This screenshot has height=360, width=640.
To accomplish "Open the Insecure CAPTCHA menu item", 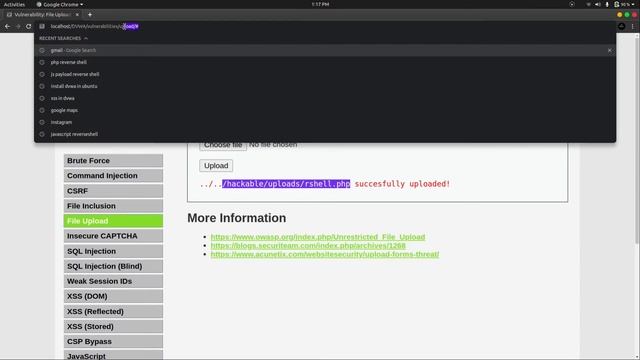I will [x=113, y=236].
